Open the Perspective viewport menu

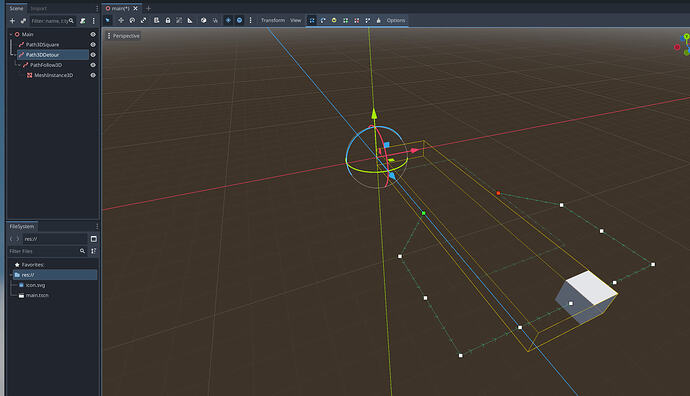pyautogui.click(x=123, y=36)
